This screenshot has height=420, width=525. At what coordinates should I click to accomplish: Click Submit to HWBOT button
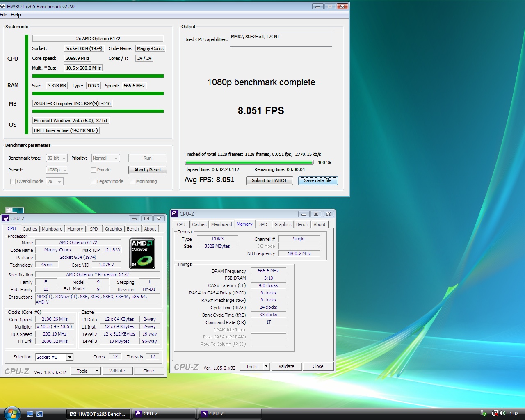(x=269, y=180)
